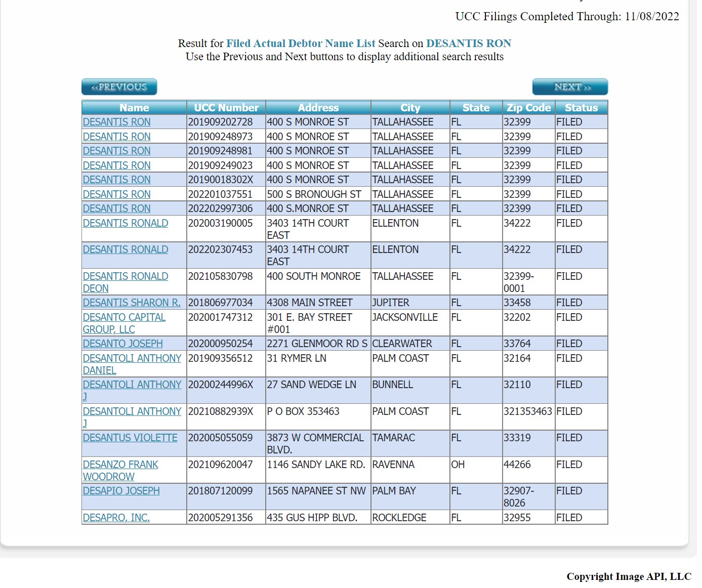Viewport: 702px width, 588px height.
Task: Click the UCC Number column header
Action: (x=226, y=107)
